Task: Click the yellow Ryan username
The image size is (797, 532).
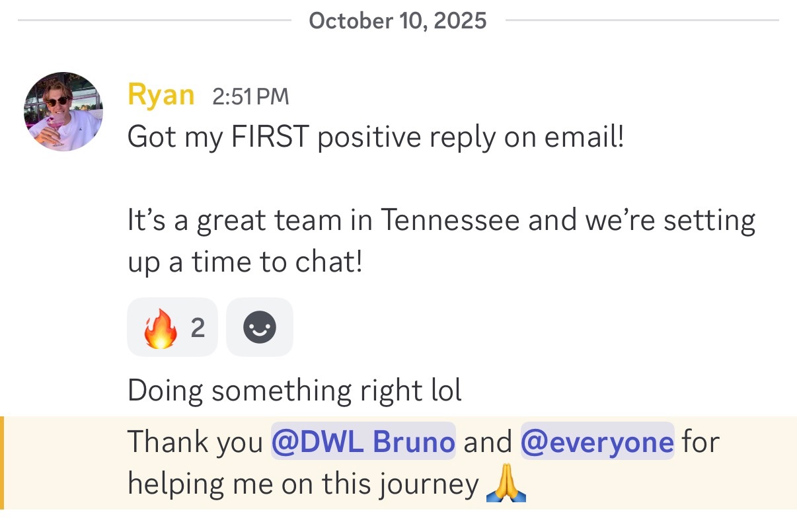Action: tap(161, 95)
